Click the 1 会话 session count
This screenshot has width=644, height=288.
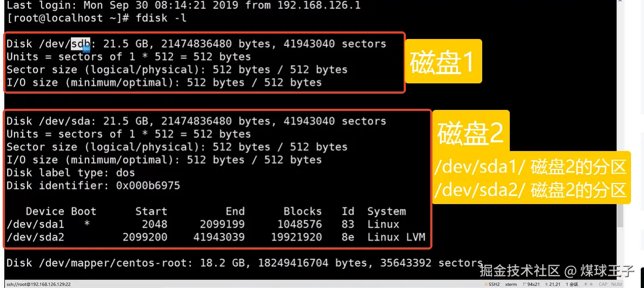click(x=572, y=284)
